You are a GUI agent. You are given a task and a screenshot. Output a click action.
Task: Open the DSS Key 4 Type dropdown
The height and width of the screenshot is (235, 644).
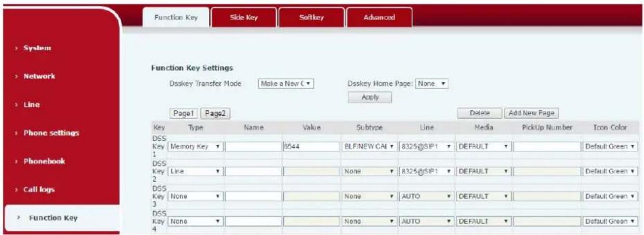point(195,220)
